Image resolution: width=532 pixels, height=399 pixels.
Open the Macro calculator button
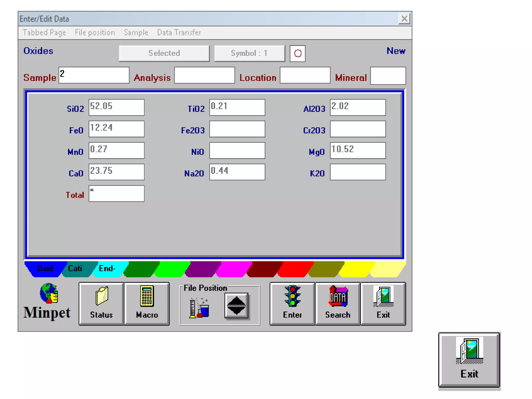pos(147,303)
